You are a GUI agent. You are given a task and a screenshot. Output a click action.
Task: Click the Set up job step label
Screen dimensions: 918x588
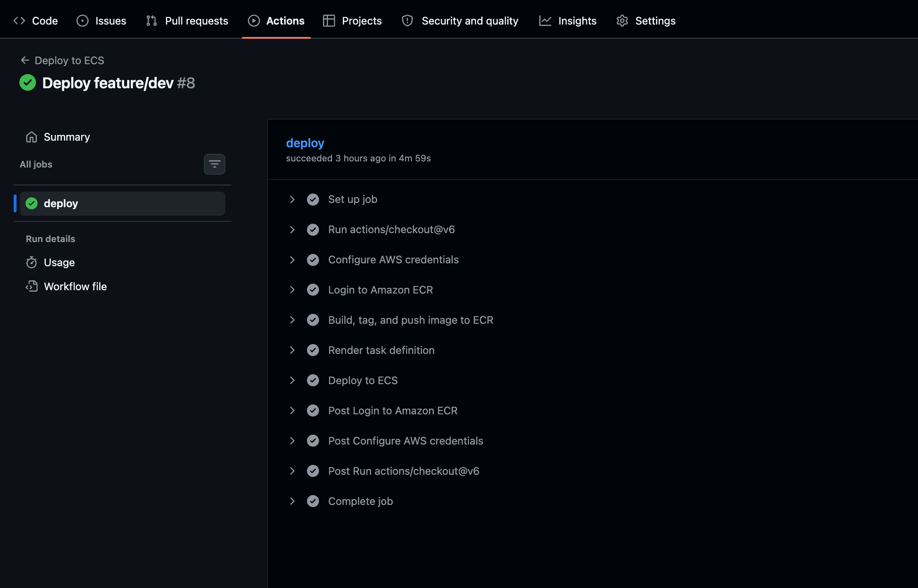(x=353, y=200)
